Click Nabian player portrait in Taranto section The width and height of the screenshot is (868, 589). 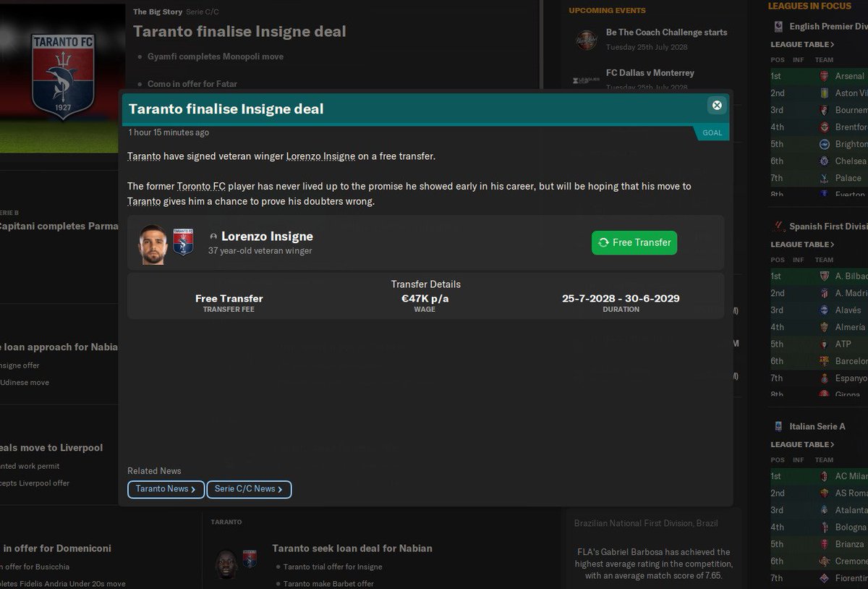pos(226,564)
